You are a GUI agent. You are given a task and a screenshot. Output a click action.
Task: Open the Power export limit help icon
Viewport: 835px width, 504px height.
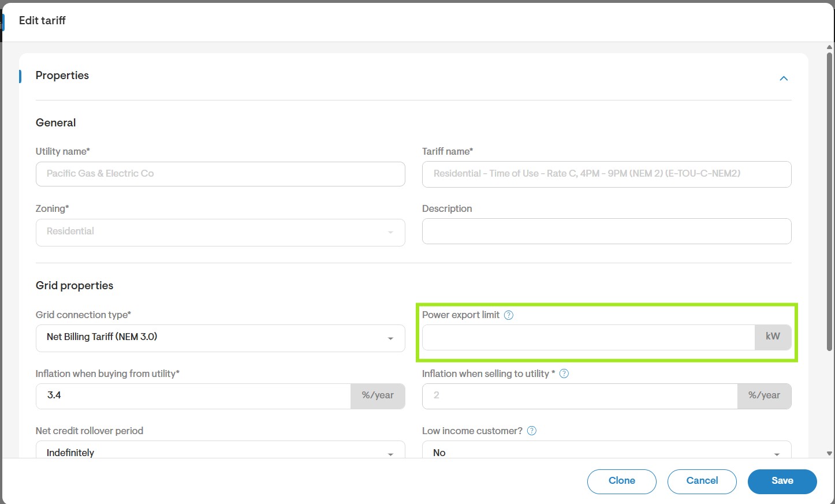[509, 315]
